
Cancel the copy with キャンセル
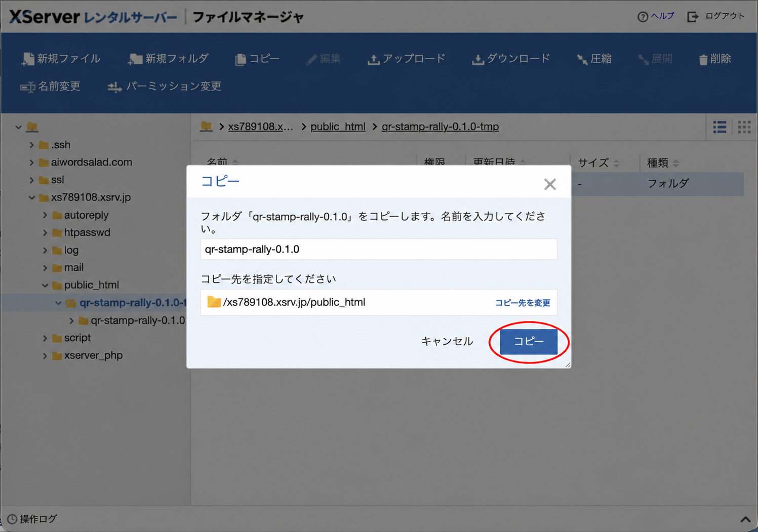tap(447, 341)
